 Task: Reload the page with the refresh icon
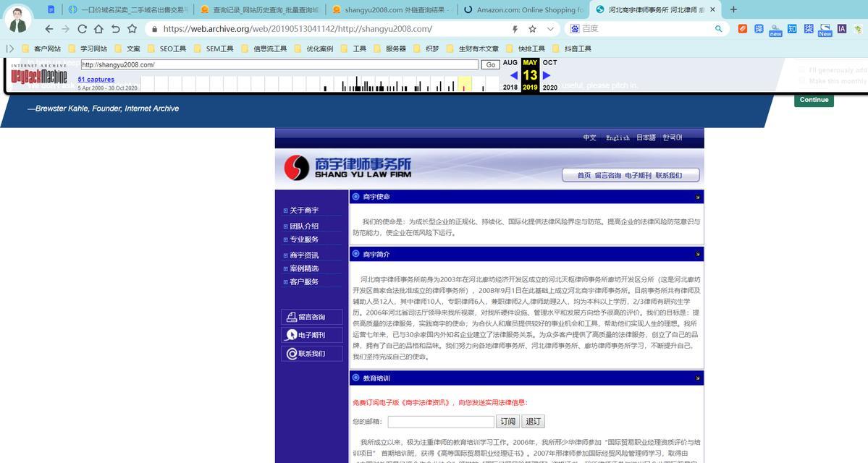click(x=82, y=29)
